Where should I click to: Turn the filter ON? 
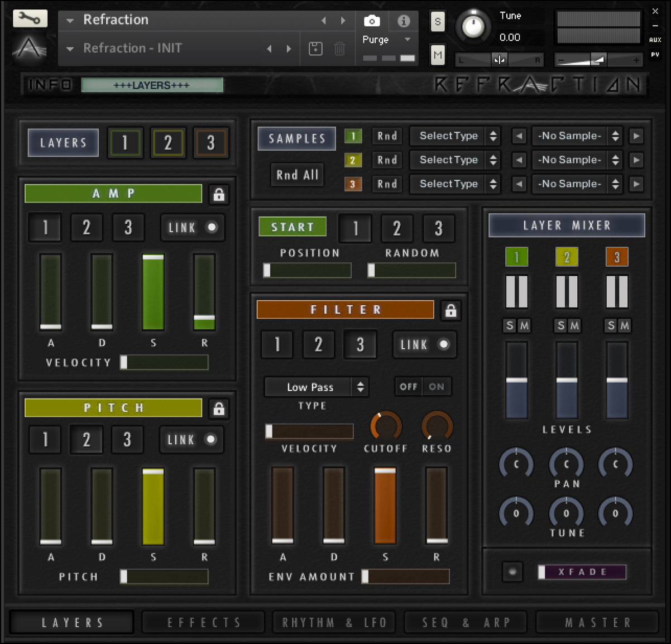click(437, 387)
